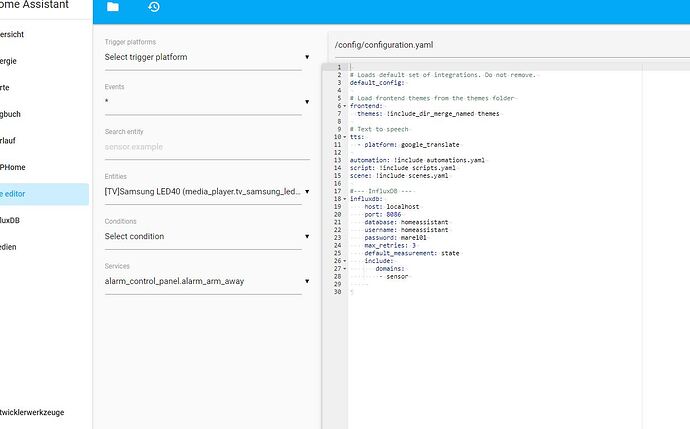
Task: Collapse the frontend block fold arrow
Action: click(345, 106)
